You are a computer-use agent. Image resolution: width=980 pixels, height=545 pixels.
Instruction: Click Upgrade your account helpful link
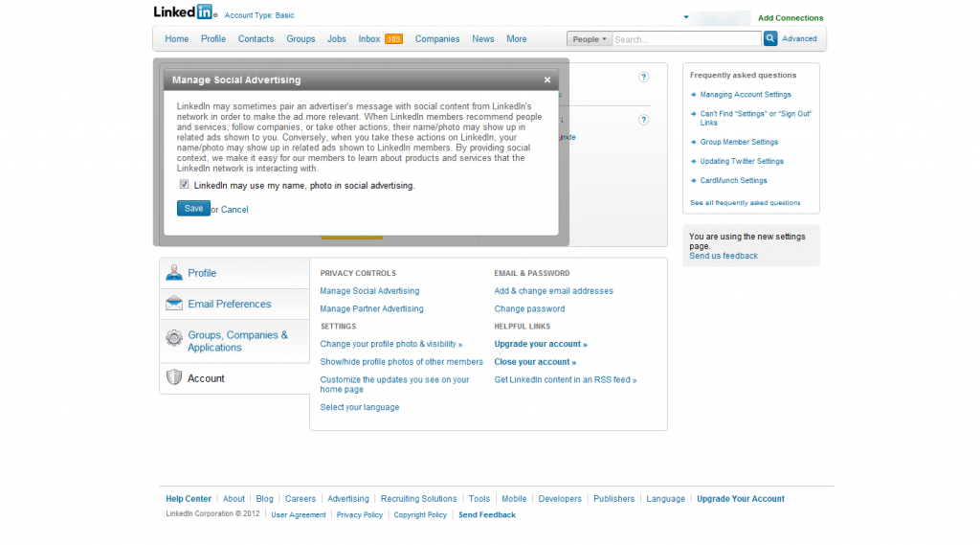pyautogui.click(x=541, y=344)
